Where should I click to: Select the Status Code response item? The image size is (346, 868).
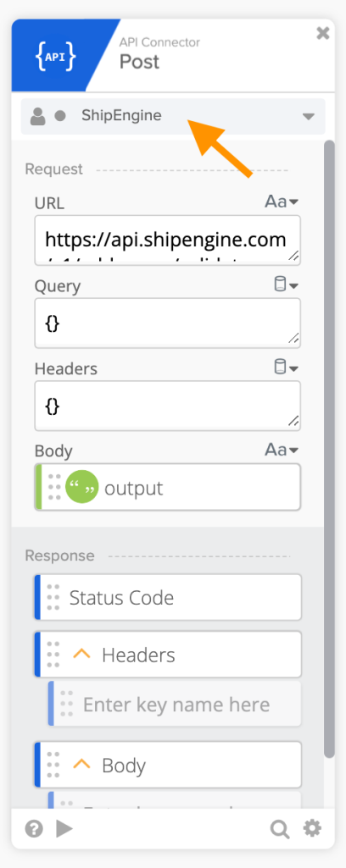(168, 597)
